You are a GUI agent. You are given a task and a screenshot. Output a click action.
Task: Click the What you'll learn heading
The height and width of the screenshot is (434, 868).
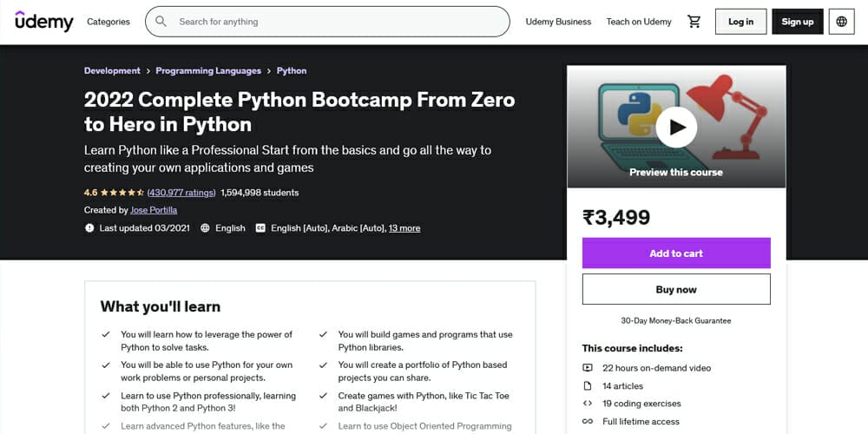click(161, 306)
